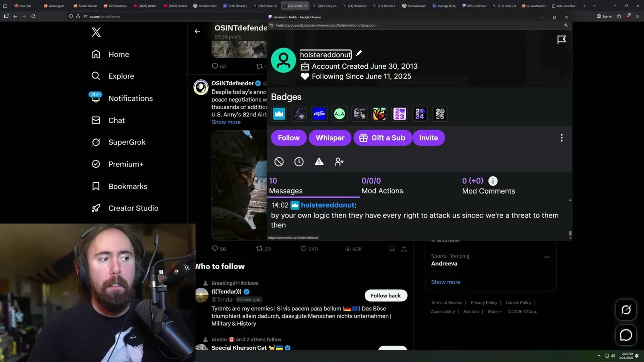Click the 2024 recap badge
This screenshot has width=644, height=362.
(420, 114)
